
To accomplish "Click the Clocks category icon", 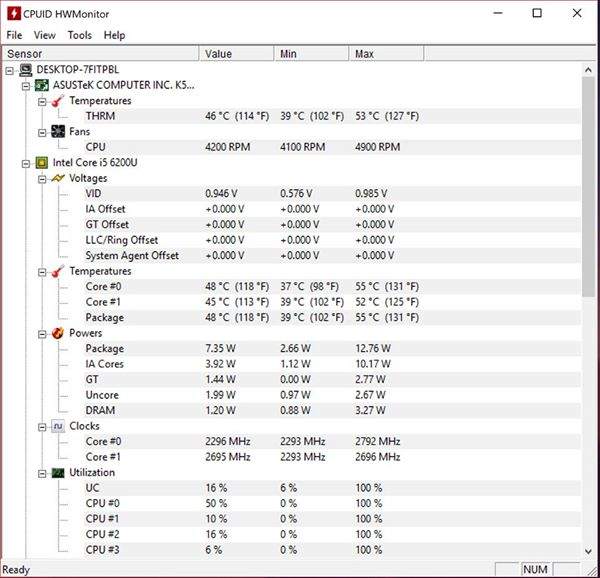I will [58, 426].
